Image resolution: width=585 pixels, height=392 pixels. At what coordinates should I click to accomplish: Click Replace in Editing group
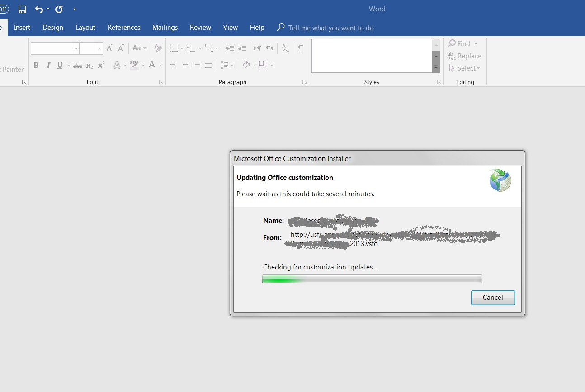click(x=464, y=56)
